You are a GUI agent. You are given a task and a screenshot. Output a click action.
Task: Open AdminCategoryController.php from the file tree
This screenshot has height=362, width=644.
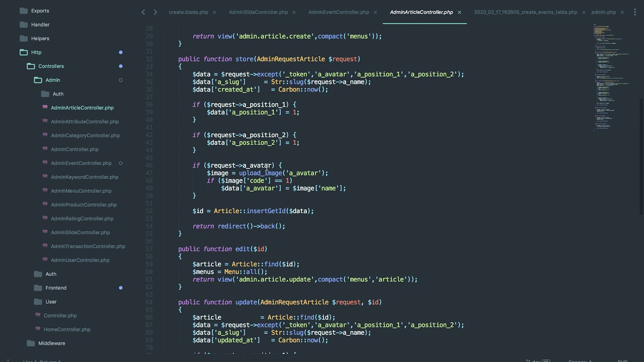85,135
